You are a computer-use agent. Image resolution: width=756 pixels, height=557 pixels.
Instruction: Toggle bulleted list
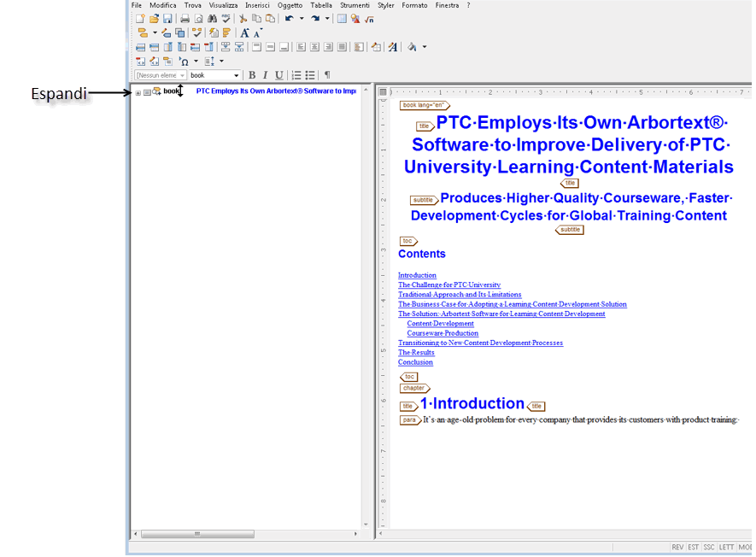point(310,75)
